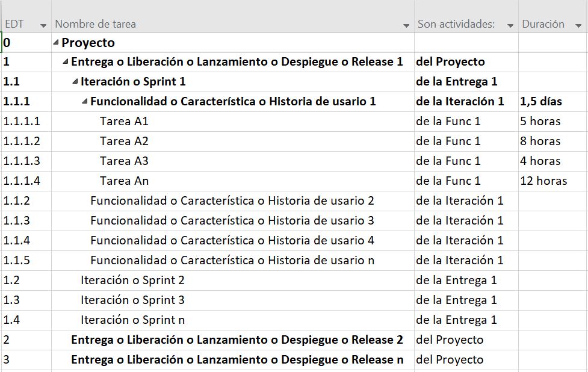Collapse Iteración o Sprint 1 outline
This screenshot has height=372, width=588.
[76, 82]
